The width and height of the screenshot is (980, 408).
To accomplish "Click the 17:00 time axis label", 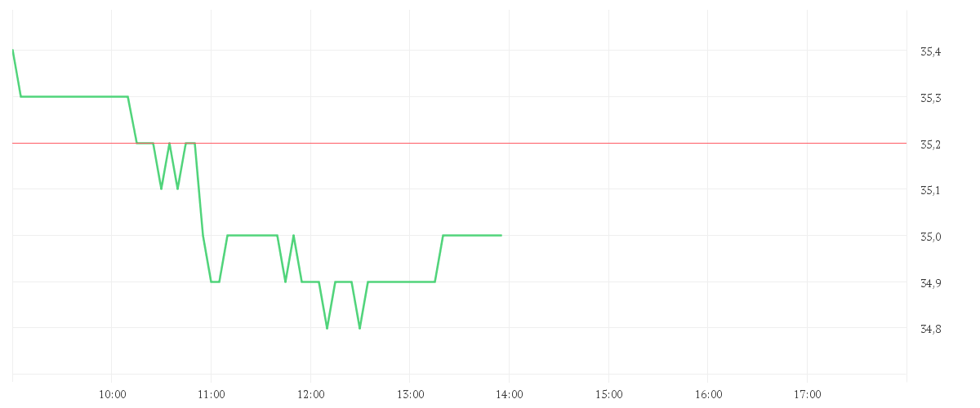I will click(808, 395).
